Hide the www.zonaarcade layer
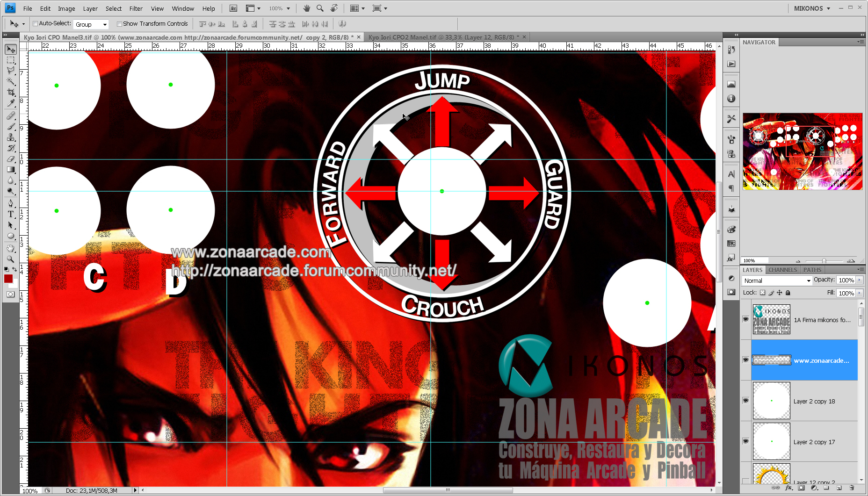The image size is (868, 496). click(745, 360)
